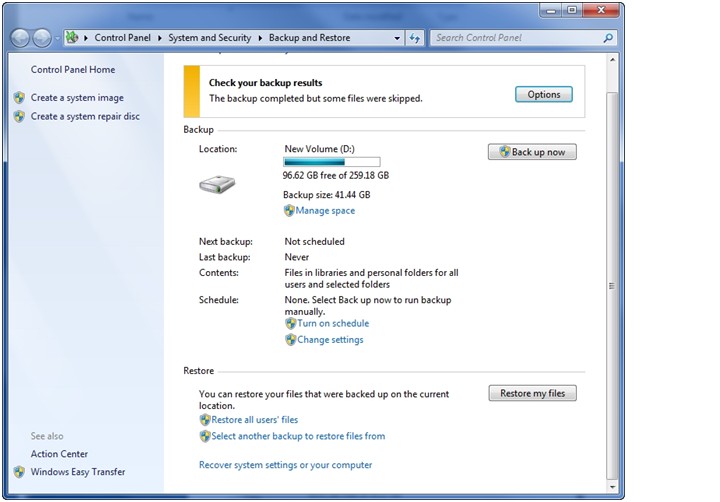720x502 pixels.
Task: Type in the Search Control Panel field
Action: point(515,38)
